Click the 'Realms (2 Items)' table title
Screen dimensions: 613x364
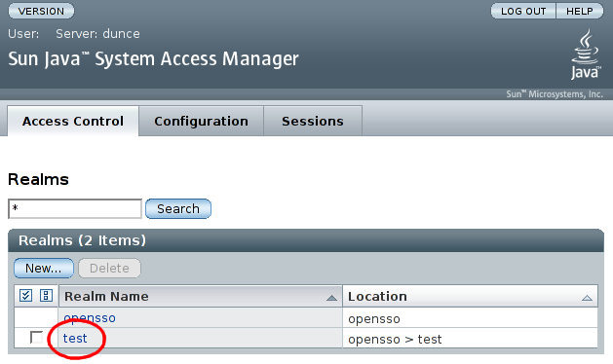pos(82,240)
